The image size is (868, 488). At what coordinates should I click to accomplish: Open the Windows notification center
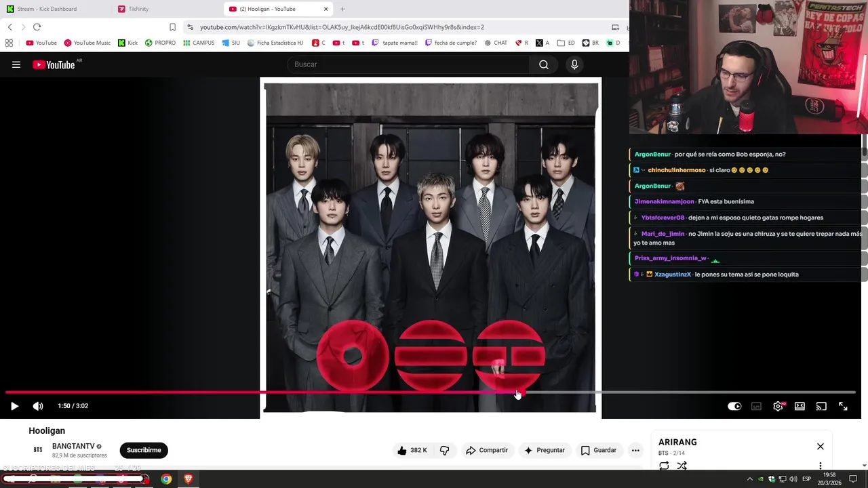pos(853,479)
